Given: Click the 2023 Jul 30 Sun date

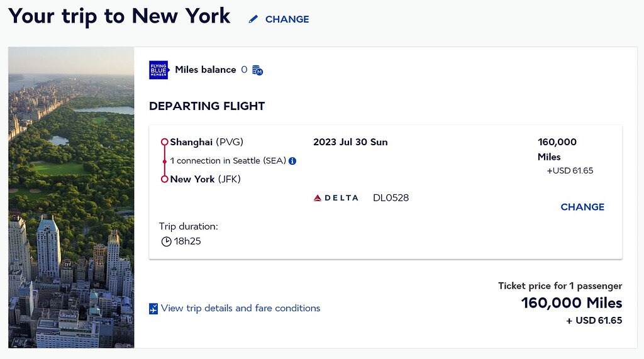Looking at the screenshot, I should (x=350, y=142).
